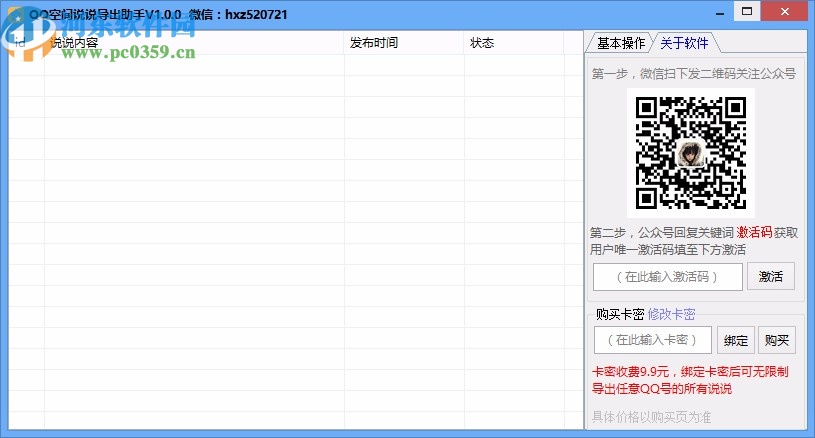The height and width of the screenshot is (438, 815).
Task: Maximize the application window
Action: (x=747, y=11)
